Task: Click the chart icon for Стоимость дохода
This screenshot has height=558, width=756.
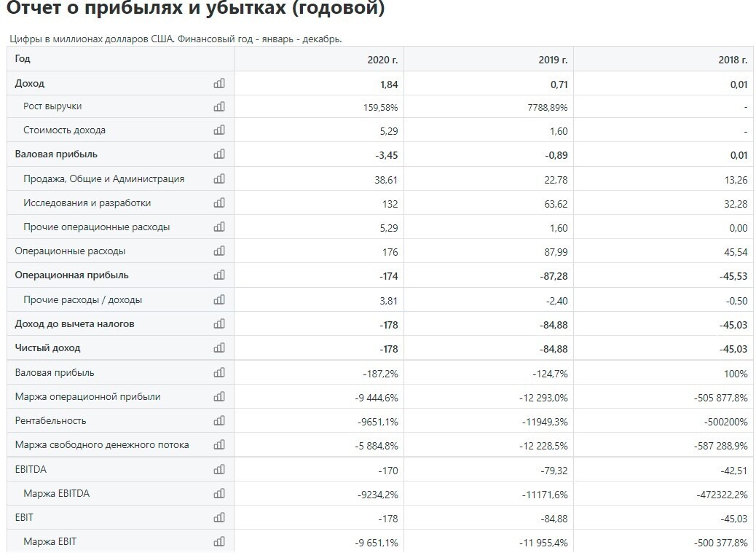Action: click(x=219, y=130)
